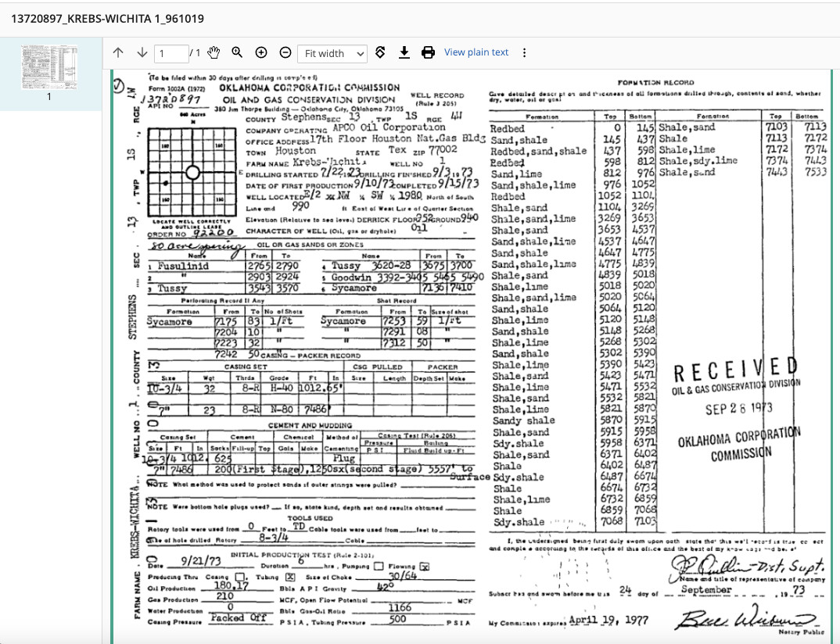This screenshot has width=840, height=644.
Task: Click the Stephens county value
Action: [303, 117]
